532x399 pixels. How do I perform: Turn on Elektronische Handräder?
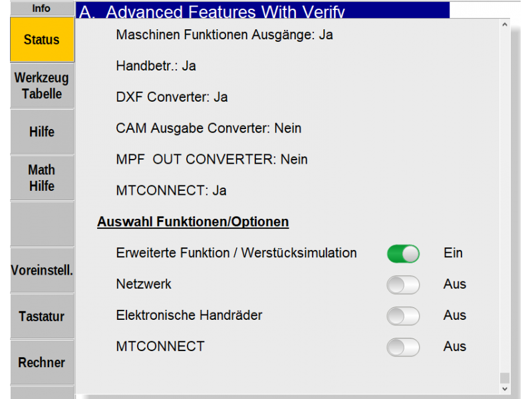402,315
